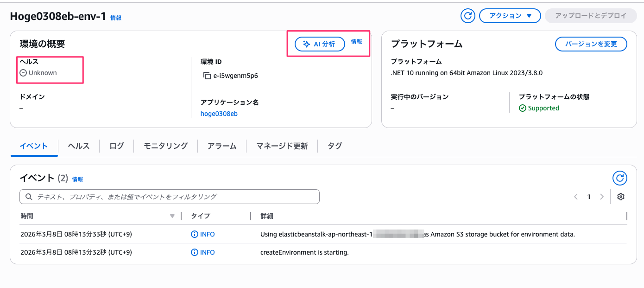This screenshot has width=644, height=288.
Task: Click the Unknown health status icon
Action: (x=23, y=72)
